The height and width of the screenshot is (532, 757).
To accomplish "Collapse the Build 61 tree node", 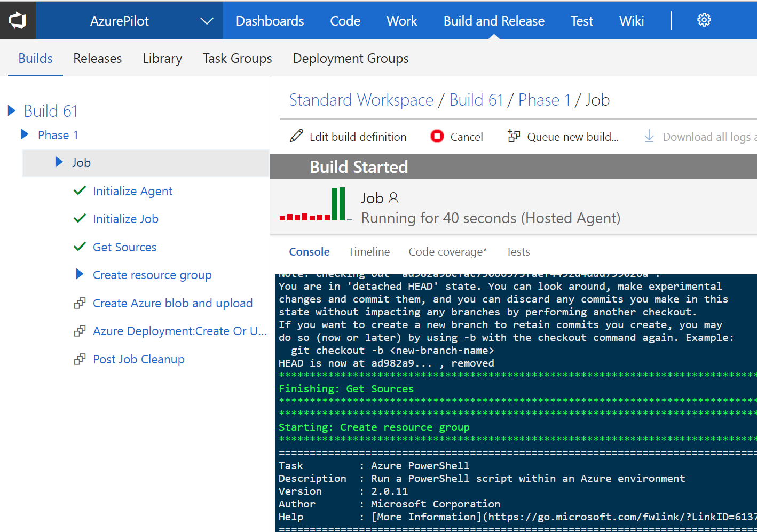I will coord(11,110).
